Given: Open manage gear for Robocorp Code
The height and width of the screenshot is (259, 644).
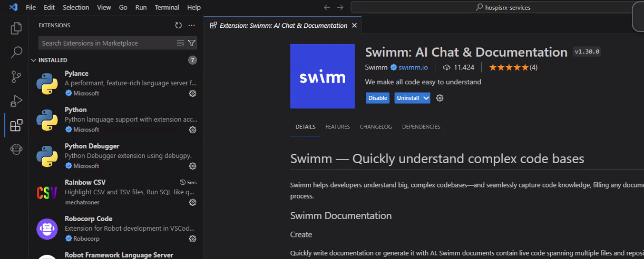Looking at the screenshot, I should (x=192, y=239).
